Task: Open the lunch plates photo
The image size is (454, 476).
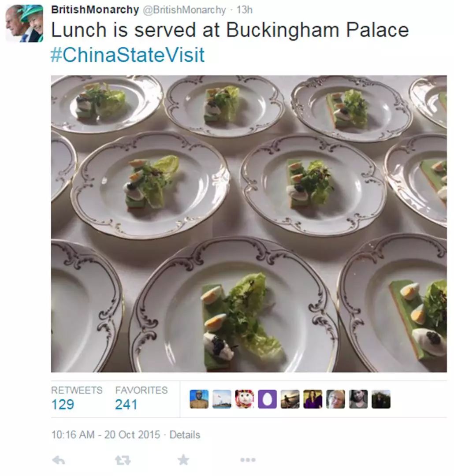Action: point(249,224)
